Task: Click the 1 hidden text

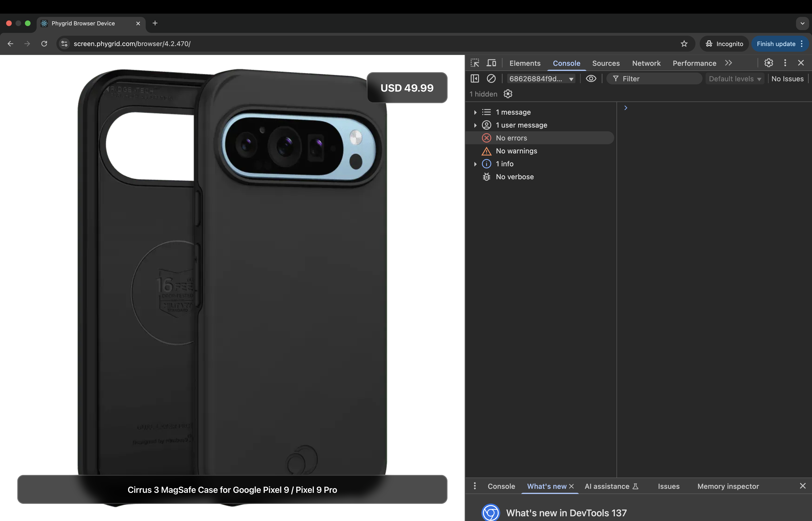Action: point(483,94)
